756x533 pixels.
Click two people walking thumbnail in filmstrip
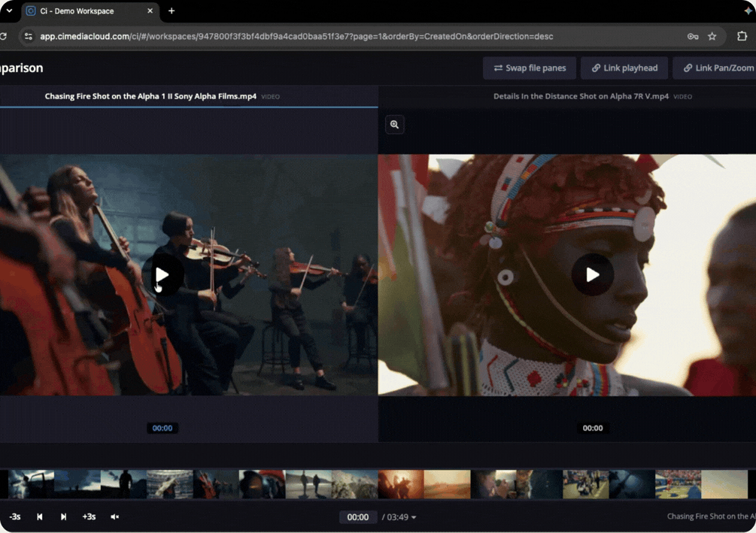[308, 484]
